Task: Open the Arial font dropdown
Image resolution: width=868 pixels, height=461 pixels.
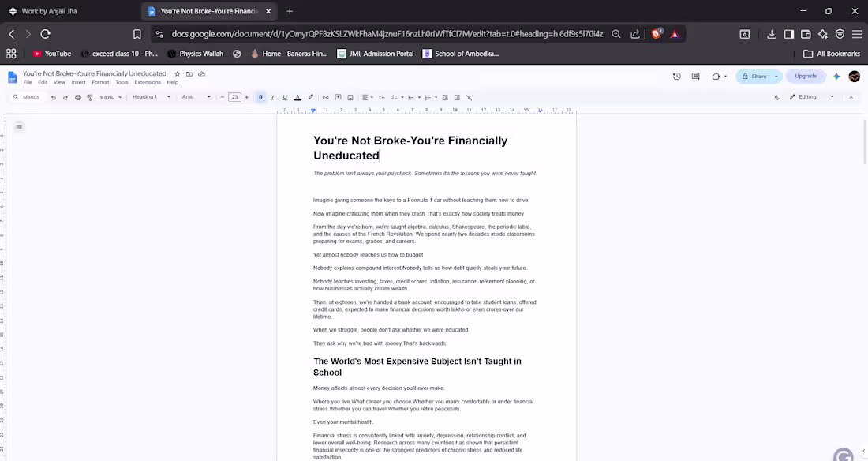Action: coord(196,97)
